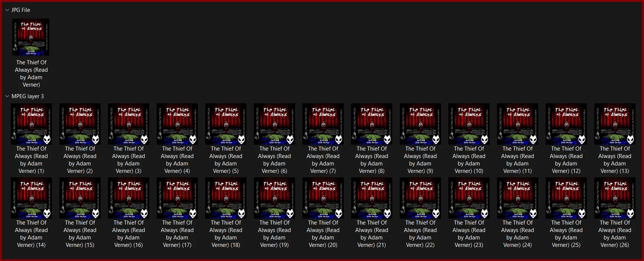Click file name text ending in Verner) (22)
The width and height of the screenshot is (644, 261).
click(420, 234)
